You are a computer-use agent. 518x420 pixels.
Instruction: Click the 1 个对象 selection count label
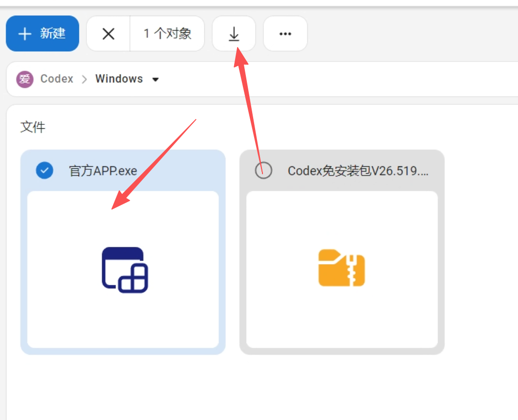pyautogui.click(x=167, y=34)
